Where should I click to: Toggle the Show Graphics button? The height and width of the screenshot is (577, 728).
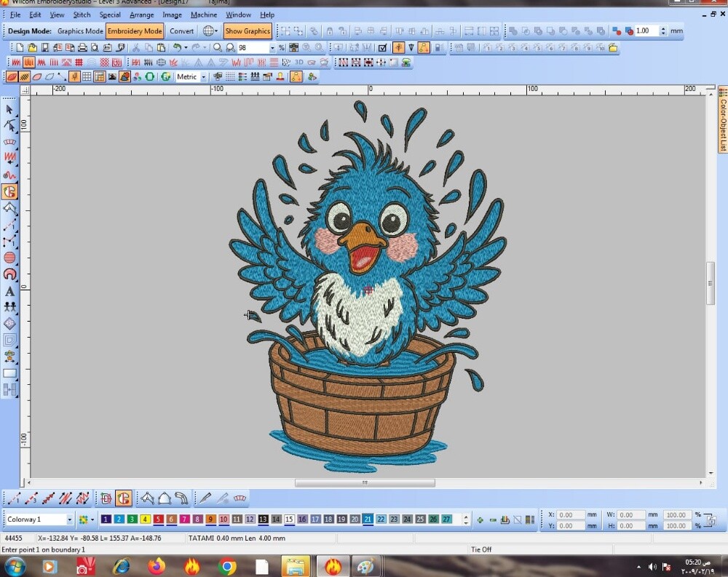(248, 31)
